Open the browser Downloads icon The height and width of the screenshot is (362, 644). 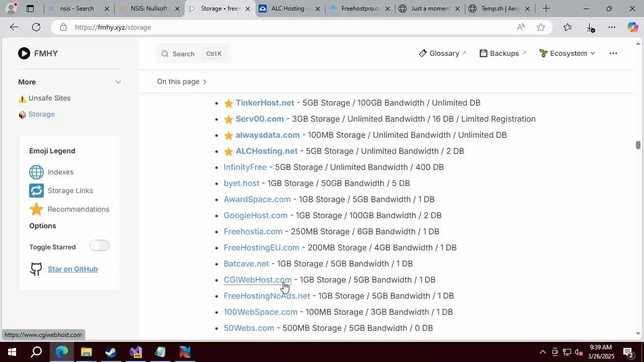pyautogui.click(x=590, y=27)
